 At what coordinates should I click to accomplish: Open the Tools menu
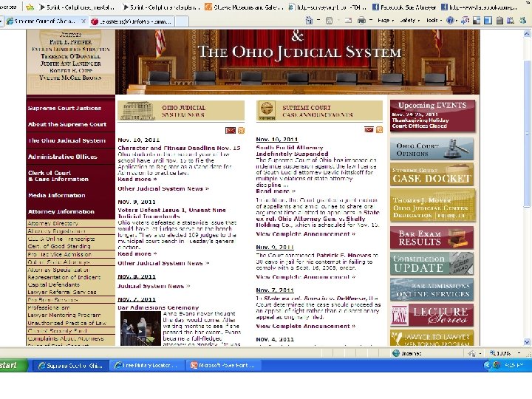434,21
